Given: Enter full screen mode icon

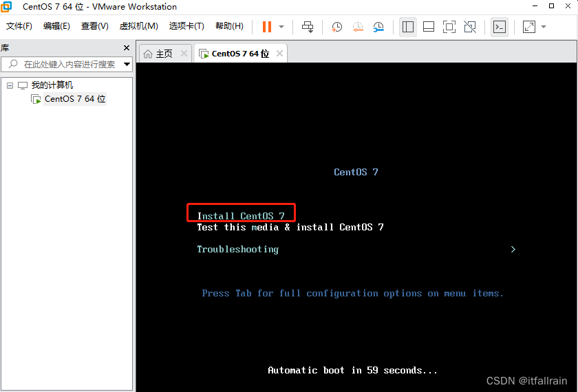Looking at the screenshot, I should [449, 27].
